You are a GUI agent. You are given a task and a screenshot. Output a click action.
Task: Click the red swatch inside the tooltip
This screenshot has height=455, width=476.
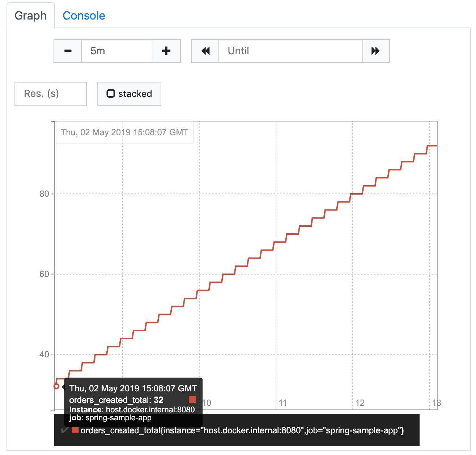[x=192, y=399]
